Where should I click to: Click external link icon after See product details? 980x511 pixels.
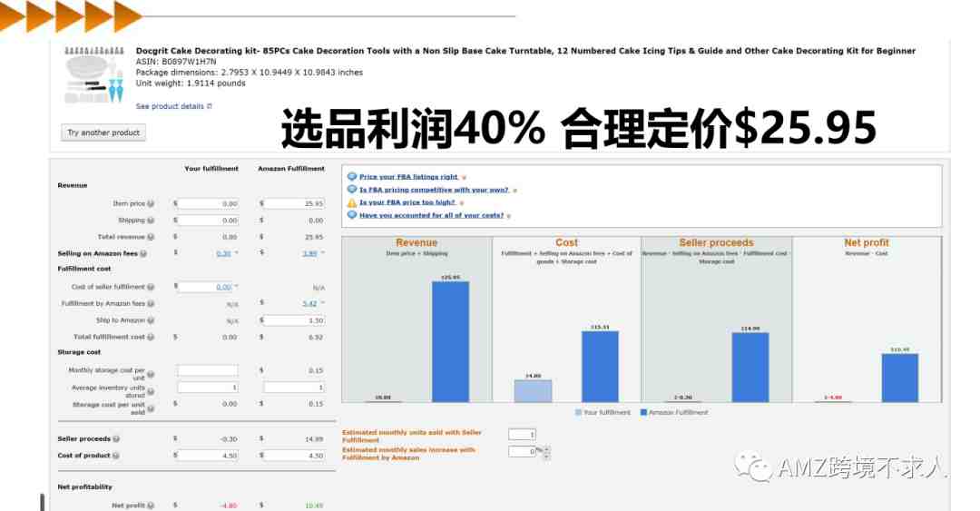pos(210,106)
